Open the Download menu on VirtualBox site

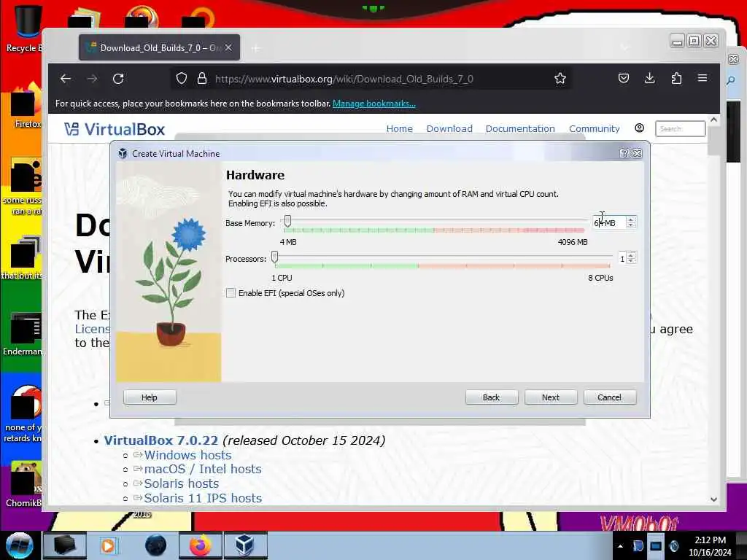(x=449, y=128)
